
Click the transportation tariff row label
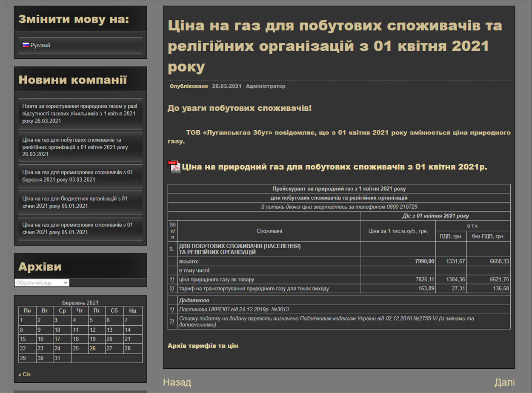click(254, 289)
